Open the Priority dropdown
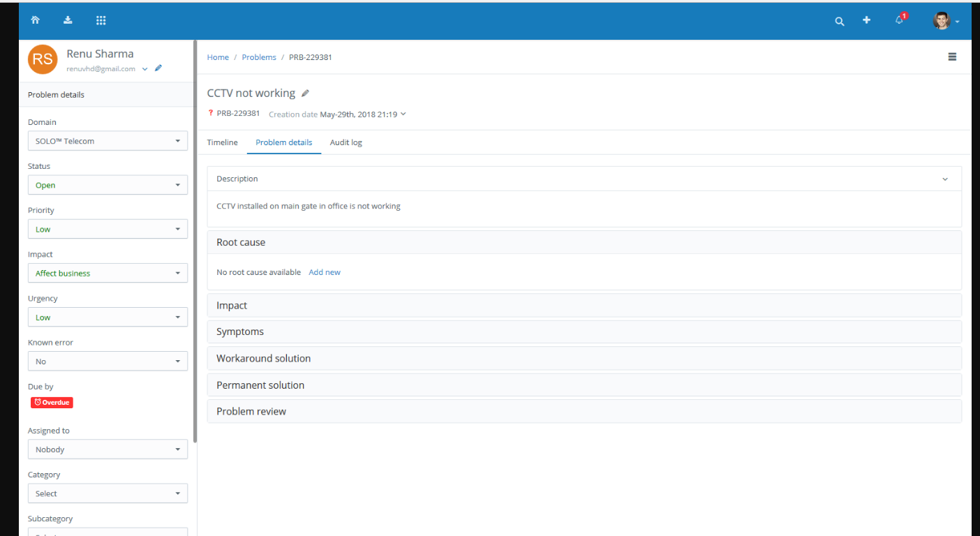980x536 pixels. pyautogui.click(x=107, y=229)
